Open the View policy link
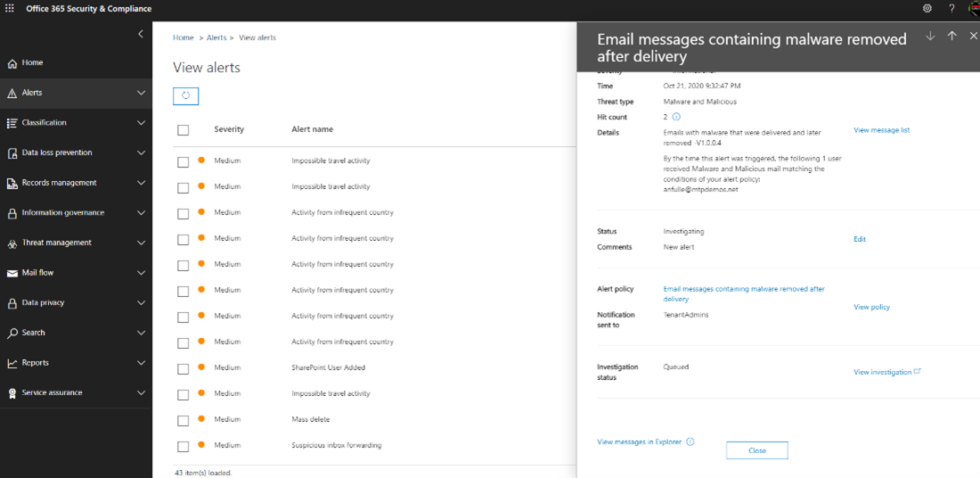 click(871, 307)
